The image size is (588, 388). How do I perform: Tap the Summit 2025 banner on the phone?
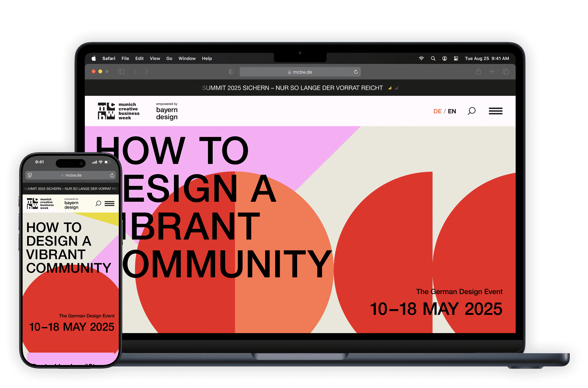(x=71, y=189)
